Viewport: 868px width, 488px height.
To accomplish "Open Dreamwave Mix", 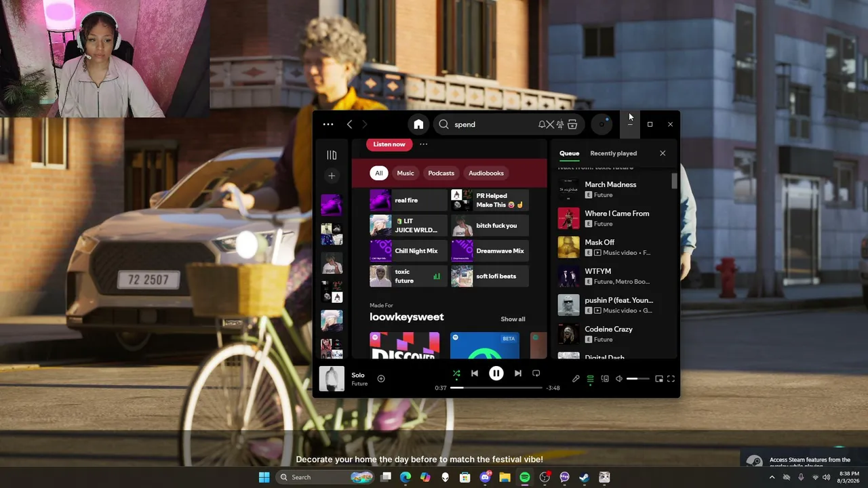I will 490,251.
